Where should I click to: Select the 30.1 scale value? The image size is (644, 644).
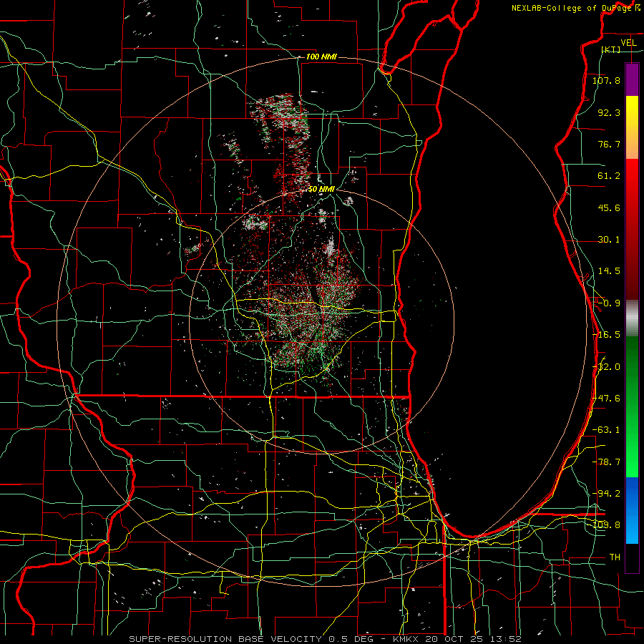point(609,240)
